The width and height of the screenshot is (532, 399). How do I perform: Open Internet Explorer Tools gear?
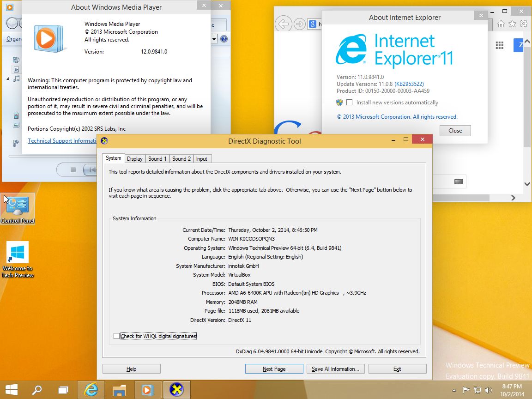(x=524, y=24)
